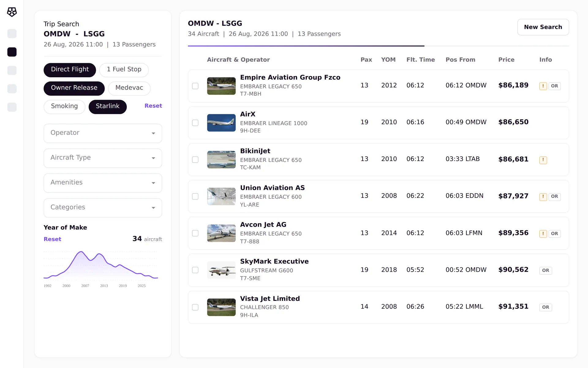Viewport: 588px width, 368px height.
Task: Click OR badge on Union Aviation row
Action: click(x=554, y=197)
